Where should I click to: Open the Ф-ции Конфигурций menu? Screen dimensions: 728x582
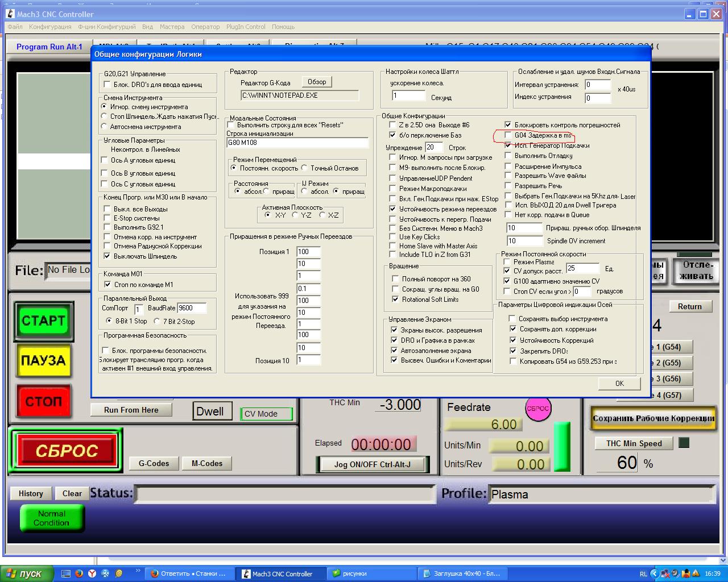tap(107, 27)
